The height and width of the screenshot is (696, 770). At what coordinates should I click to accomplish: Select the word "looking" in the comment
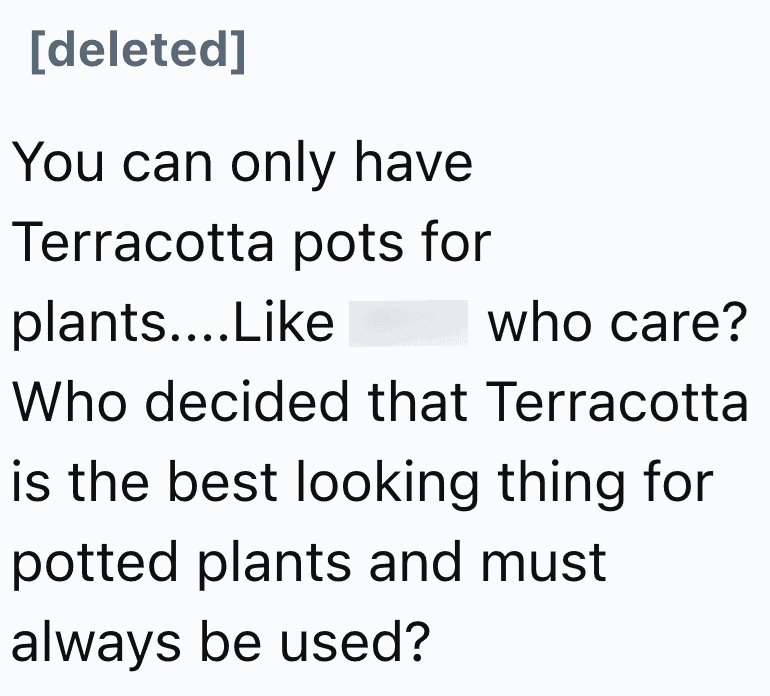click(388, 485)
